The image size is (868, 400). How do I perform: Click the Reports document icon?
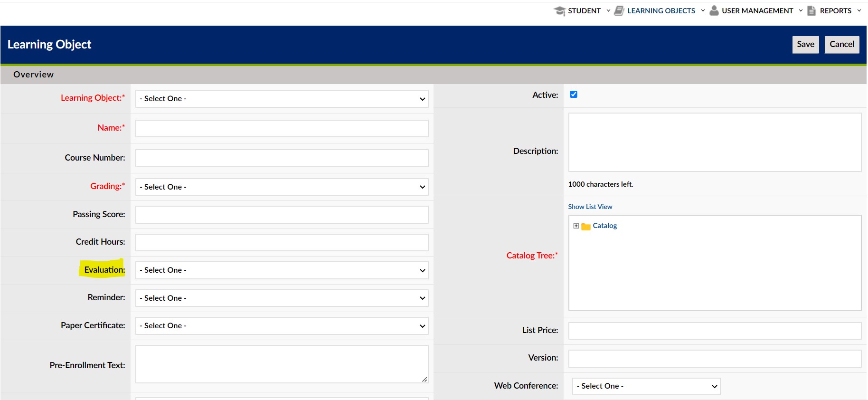(811, 10)
